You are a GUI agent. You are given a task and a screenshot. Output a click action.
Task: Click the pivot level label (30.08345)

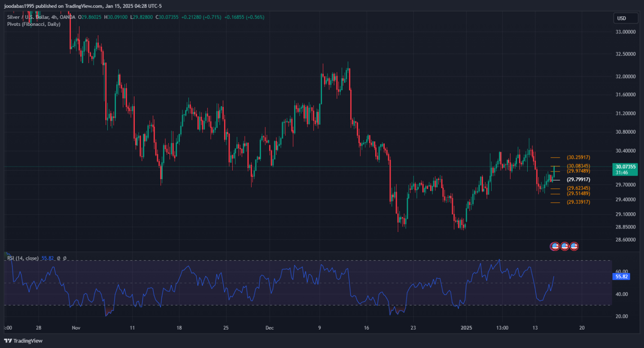[x=578, y=166]
